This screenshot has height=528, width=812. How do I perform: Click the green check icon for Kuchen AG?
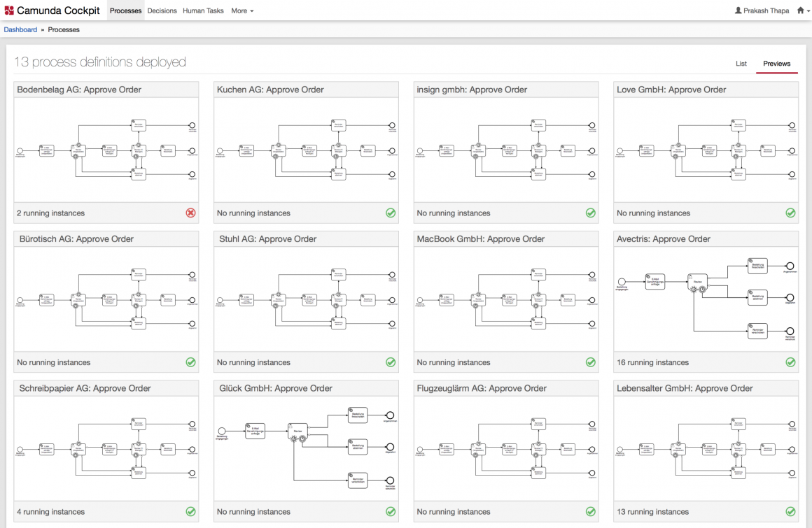(391, 213)
